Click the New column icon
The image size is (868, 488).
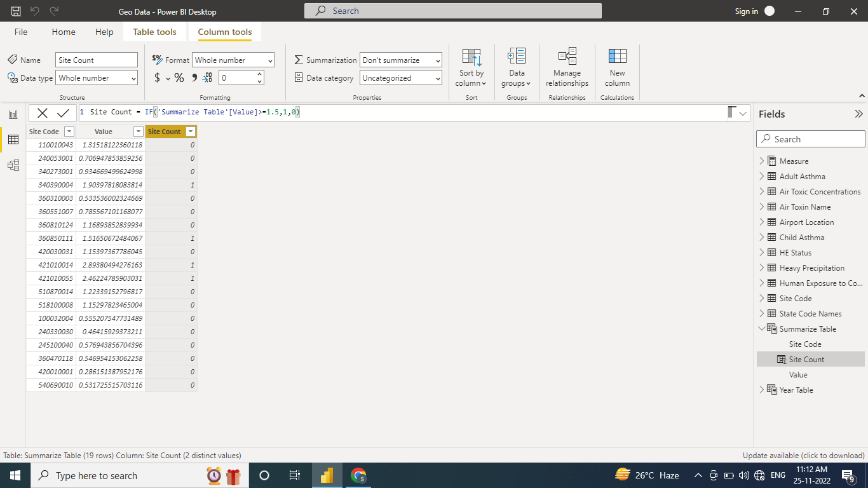(617, 68)
